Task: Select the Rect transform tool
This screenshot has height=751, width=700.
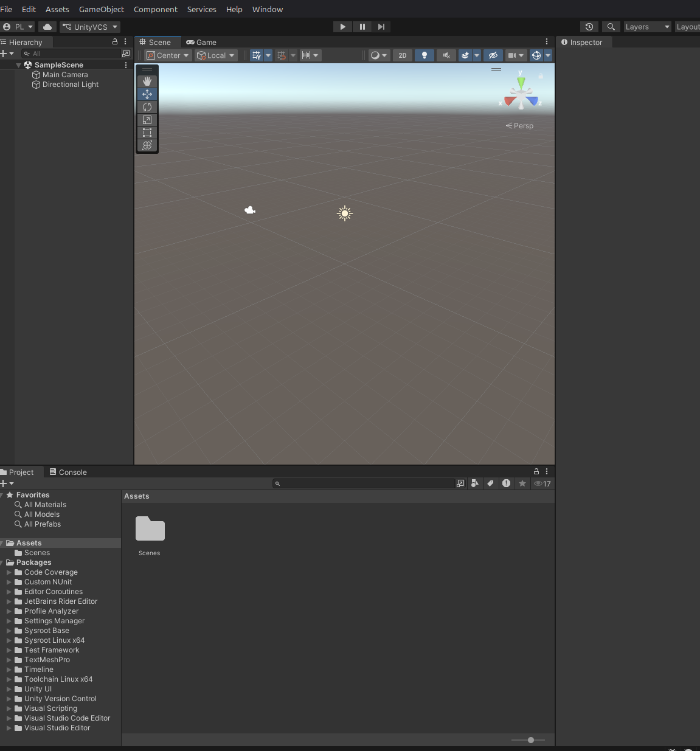Action: (147, 133)
